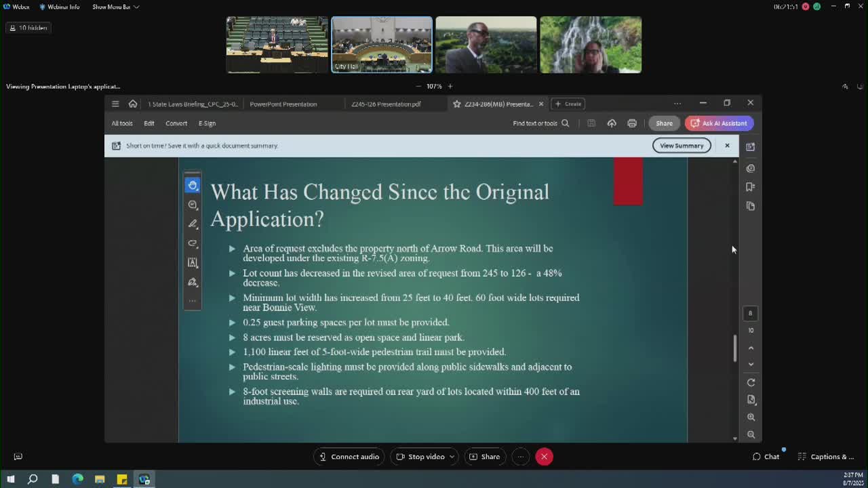Pick the freehand draw tool in quick toolbar
The height and width of the screenshot is (488, 868).
[193, 243]
